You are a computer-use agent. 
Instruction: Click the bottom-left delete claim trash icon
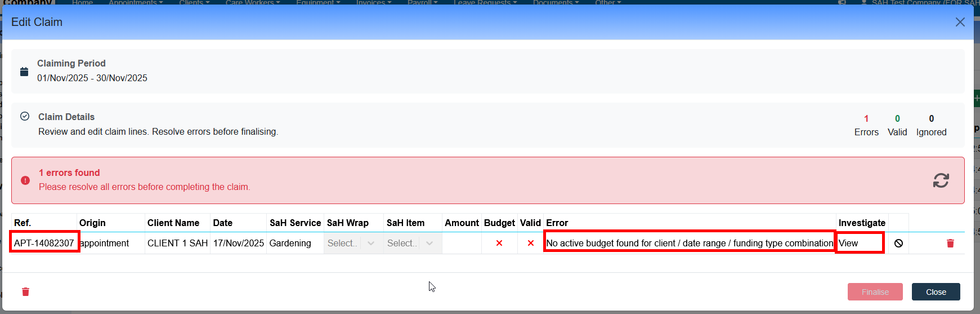(x=25, y=291)
